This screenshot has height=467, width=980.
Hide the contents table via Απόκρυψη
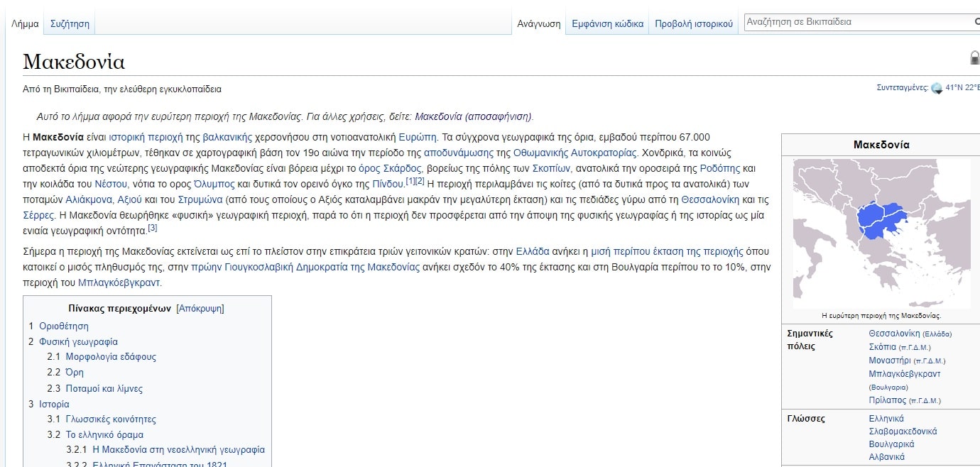(x=200, y=309)
